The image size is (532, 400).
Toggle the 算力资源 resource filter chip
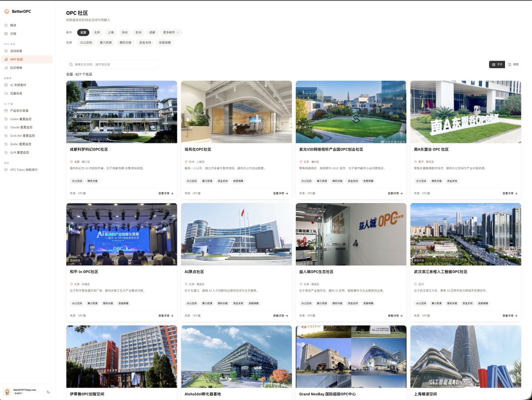[106, 43]
